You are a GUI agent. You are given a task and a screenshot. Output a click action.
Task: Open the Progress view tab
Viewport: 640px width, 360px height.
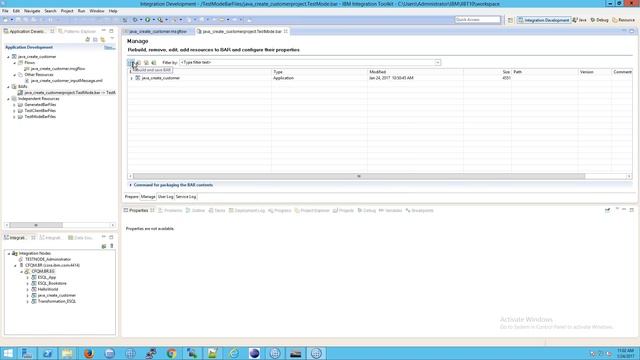click(x=280, y=211)
